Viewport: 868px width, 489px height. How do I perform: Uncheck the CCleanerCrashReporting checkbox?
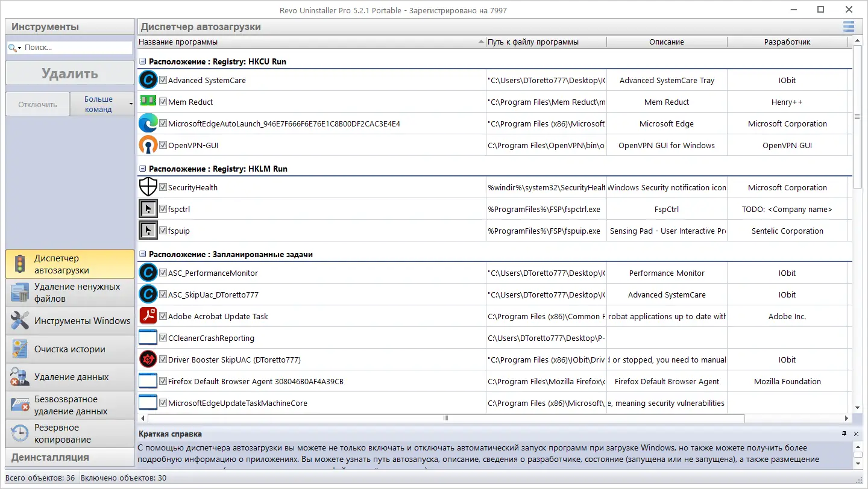(163, 338)
